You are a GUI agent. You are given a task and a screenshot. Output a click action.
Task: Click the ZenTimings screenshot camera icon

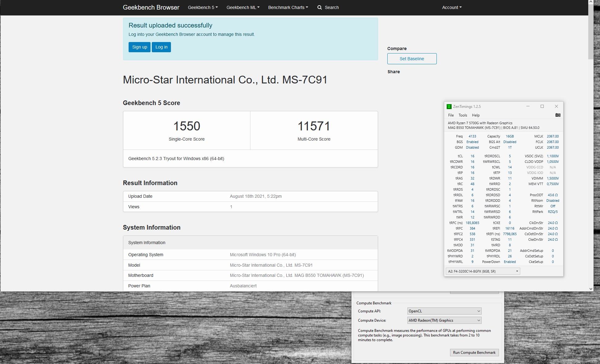pyautogui.click(x=558, y=115)
